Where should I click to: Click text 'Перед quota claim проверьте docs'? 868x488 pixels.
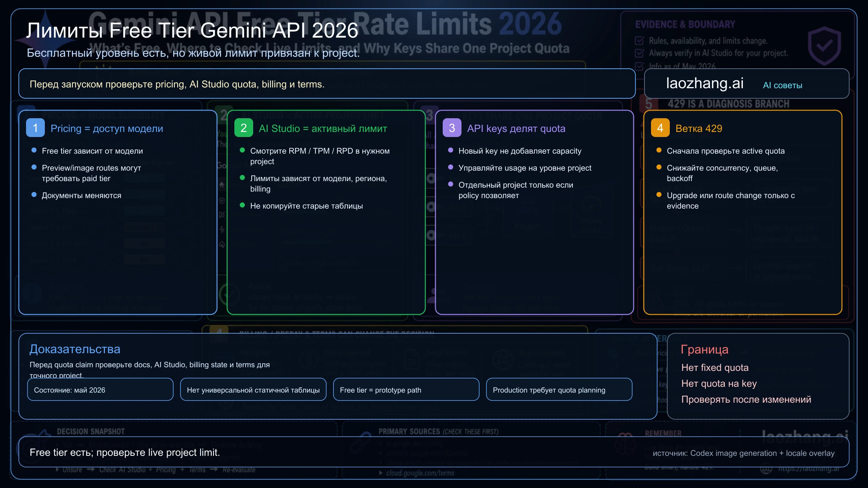90,365
